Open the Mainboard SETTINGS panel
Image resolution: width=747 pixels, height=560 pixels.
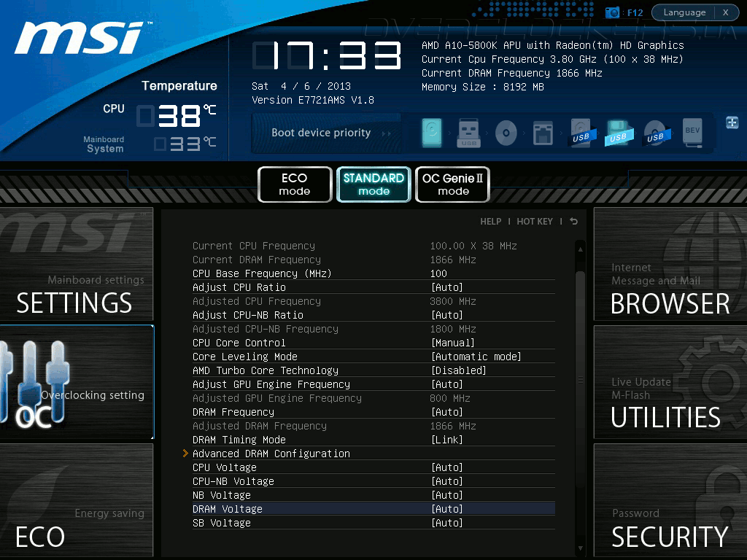point(77,264)
